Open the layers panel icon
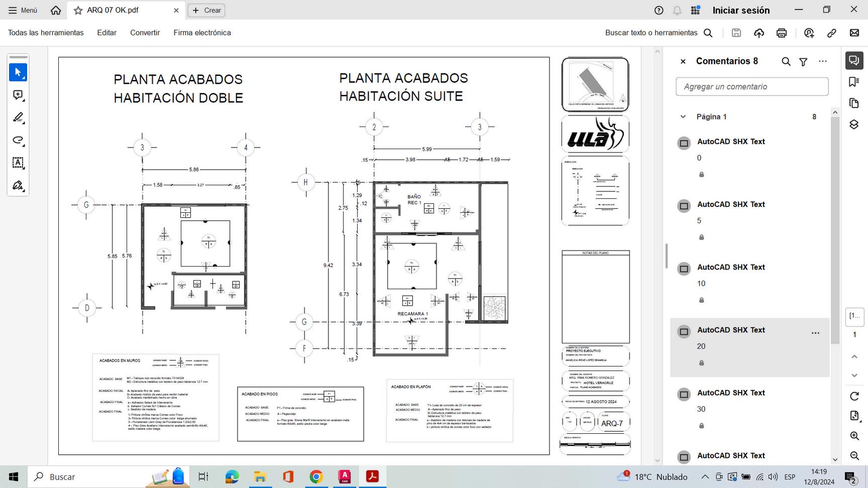 point(854,124)
